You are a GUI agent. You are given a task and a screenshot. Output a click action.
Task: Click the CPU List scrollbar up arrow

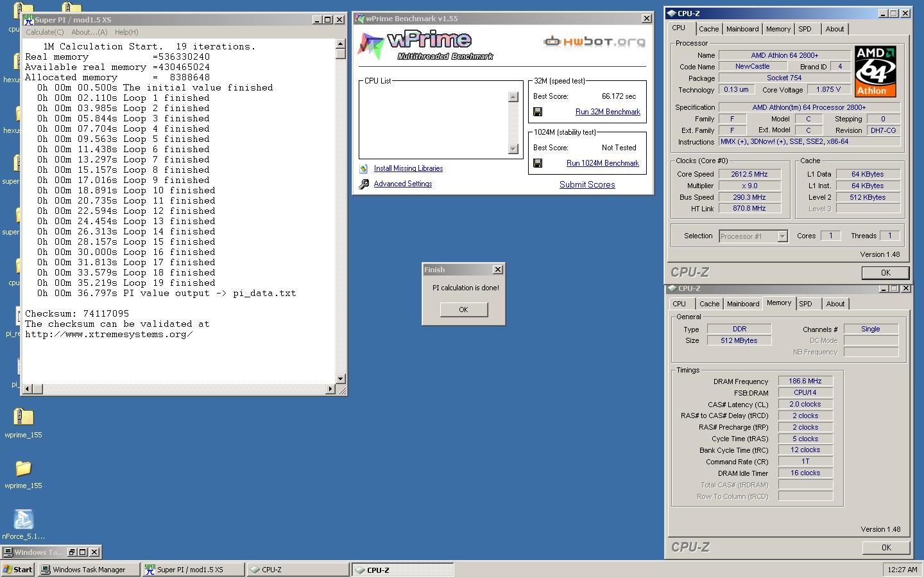(x=513, y=97)
